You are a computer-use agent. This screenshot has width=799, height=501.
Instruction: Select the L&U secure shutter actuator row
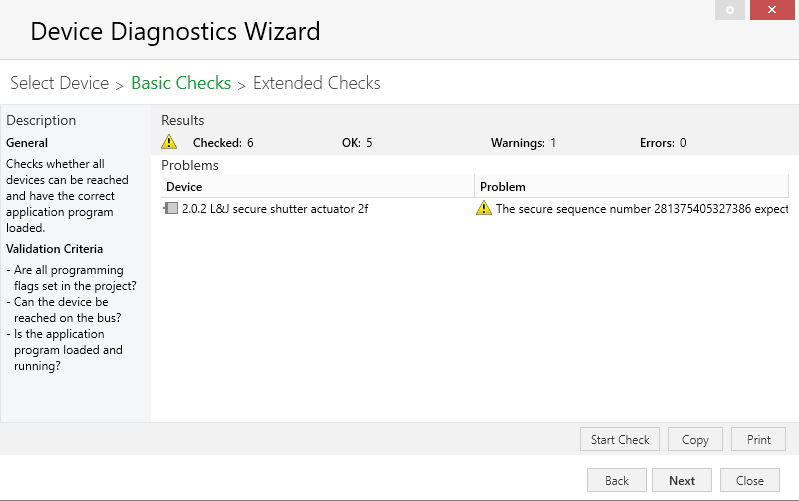[x=475, y=208]
